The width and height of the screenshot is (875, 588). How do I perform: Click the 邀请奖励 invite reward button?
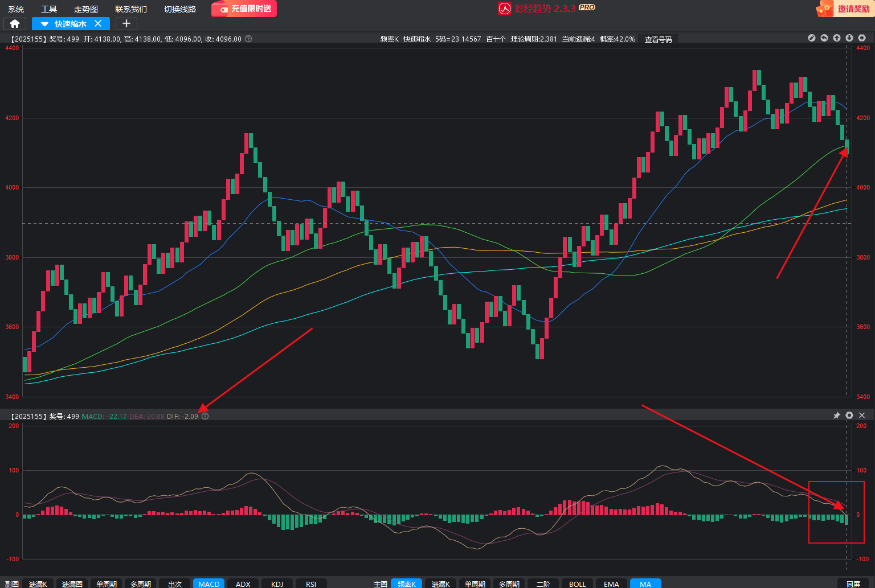pos(845,9)
